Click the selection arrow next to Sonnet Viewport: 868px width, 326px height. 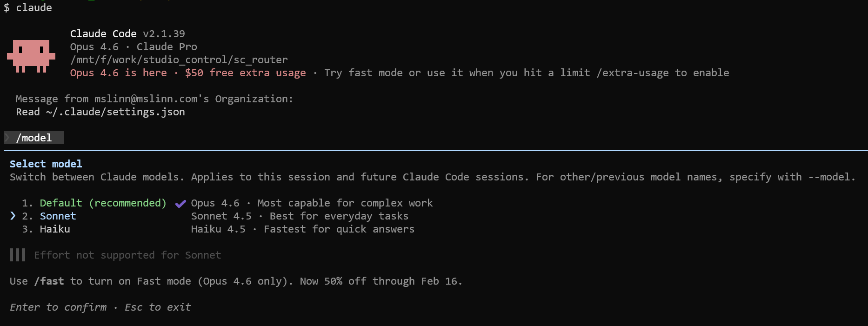pyautogui.click(x=13, y=216)
